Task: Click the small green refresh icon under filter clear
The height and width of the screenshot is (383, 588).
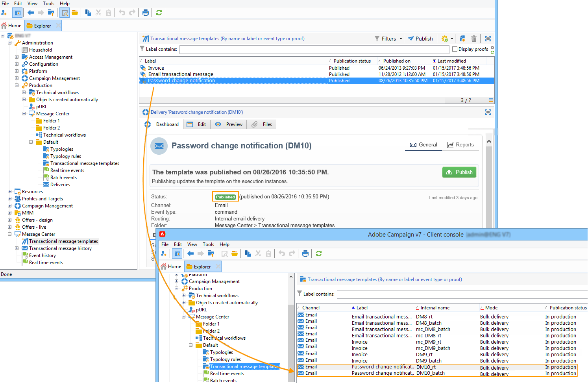Action: [x=492, y=52]
